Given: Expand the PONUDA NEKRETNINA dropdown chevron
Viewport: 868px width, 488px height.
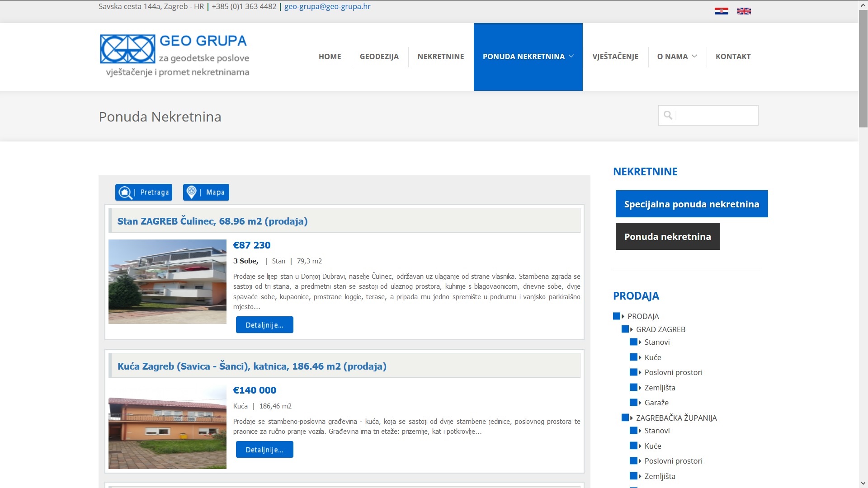Looking at the screenshot, I should (571, 56).
